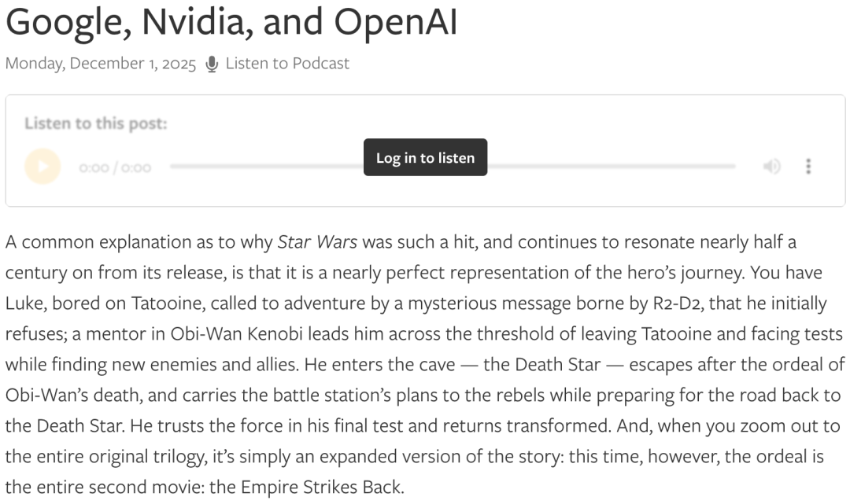850x504 pixels.
Task: Click the audio progress bar track
Action: (614, 167)
